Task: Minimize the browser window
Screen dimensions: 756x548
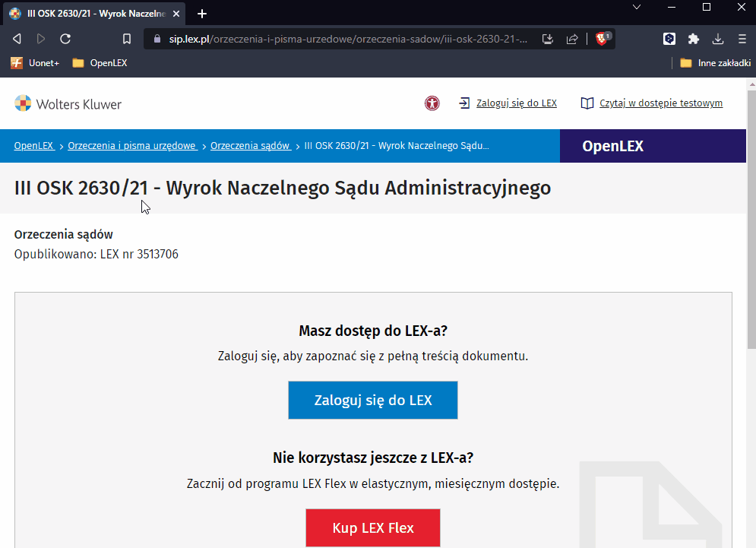Action: pos(671,8)
